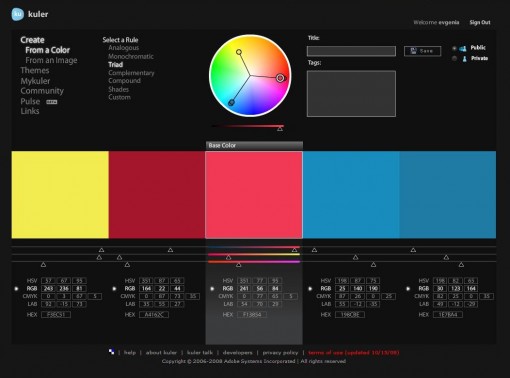The height and width of the screenshot is (378, 510).
Task: Click the kuler logo icon
Action: pyautogui.click(x=18, y=14)
